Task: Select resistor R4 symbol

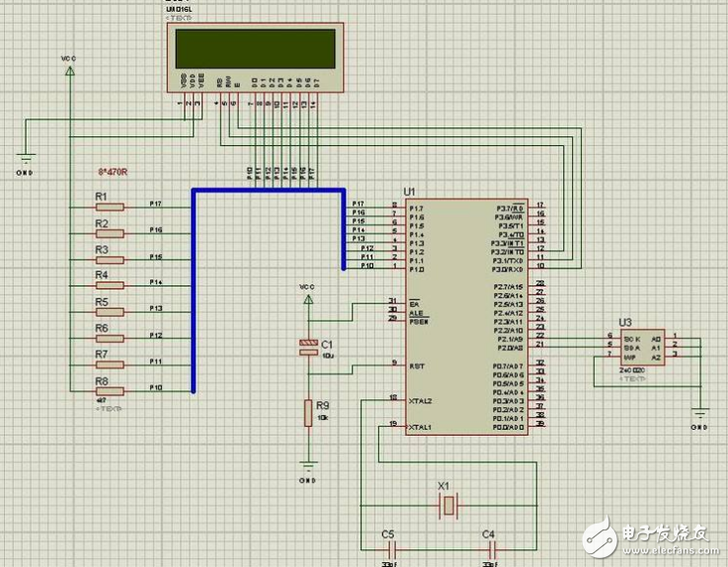Action: click(x=109, y=286)
